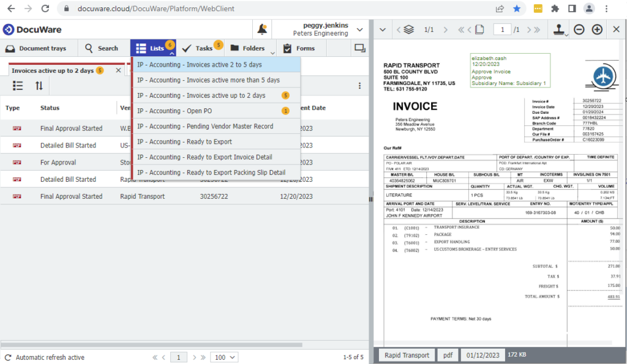Click the viewer stamp tool icon
Screen dimensions: 627x364
(559, 29)
